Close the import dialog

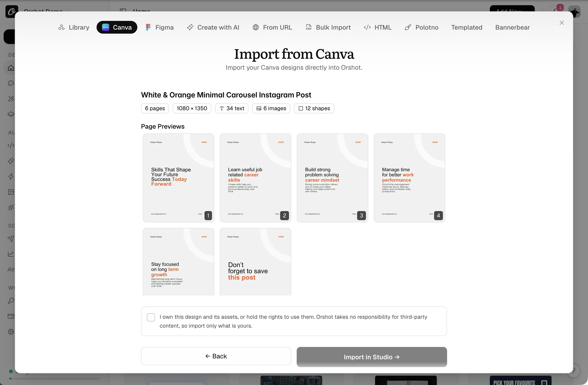(x=562, y=23)
